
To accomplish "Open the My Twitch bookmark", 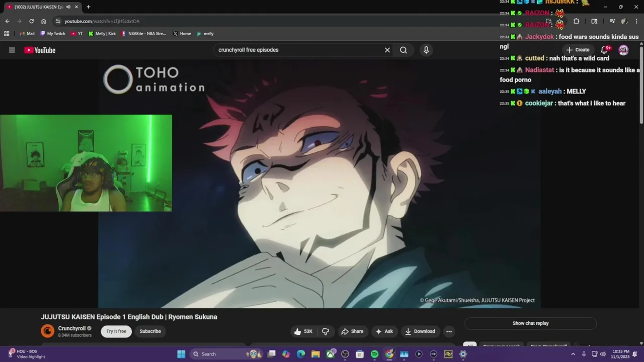I will (x=53, y=34).
